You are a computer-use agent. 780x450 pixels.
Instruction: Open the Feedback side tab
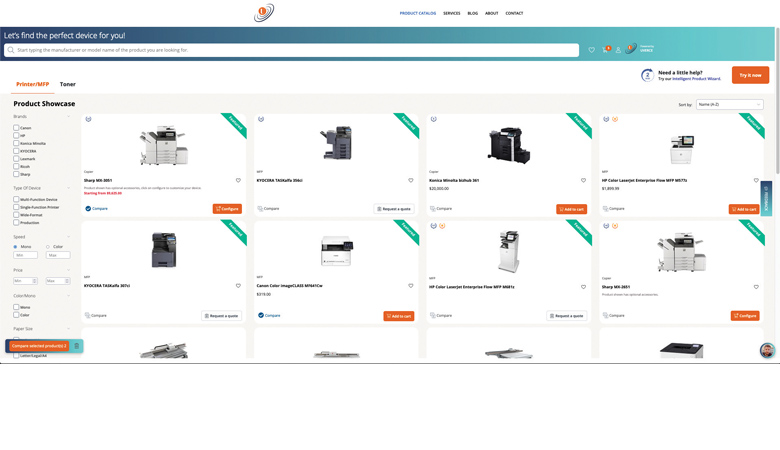[766, 198]
